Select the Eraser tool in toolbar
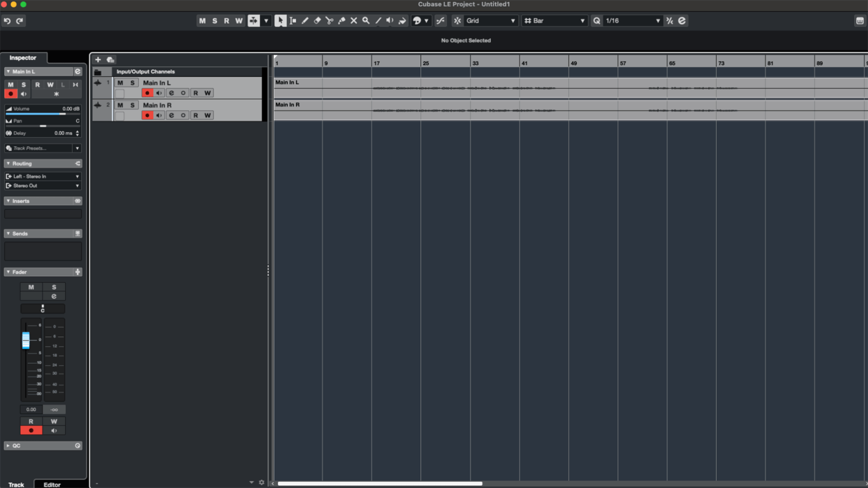 317,21
